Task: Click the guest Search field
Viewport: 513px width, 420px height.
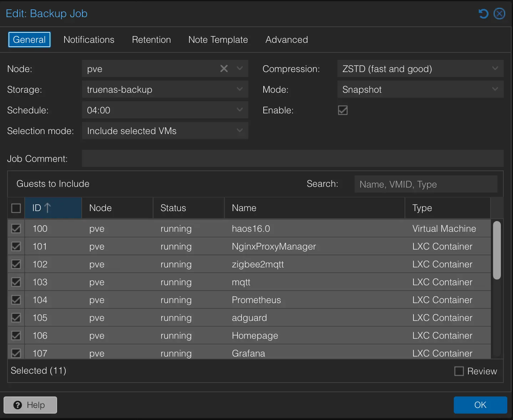Action: (426, 184)
